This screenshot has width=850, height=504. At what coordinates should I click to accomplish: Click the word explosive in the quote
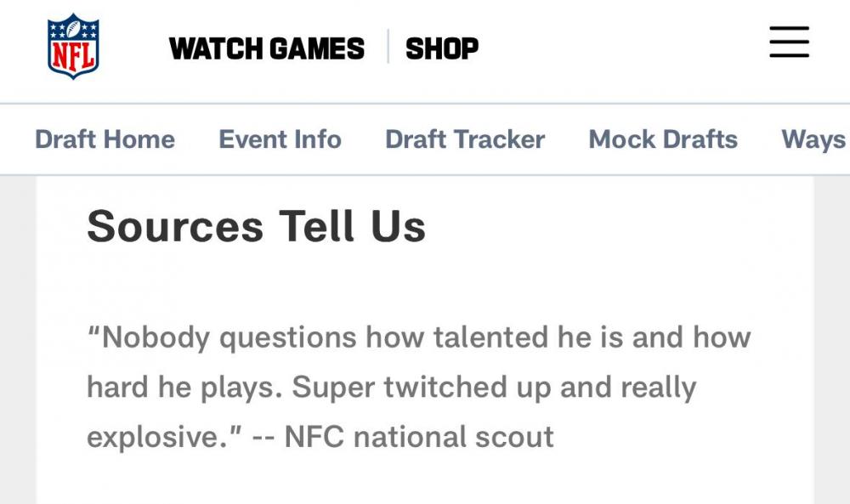coord(159,437)
